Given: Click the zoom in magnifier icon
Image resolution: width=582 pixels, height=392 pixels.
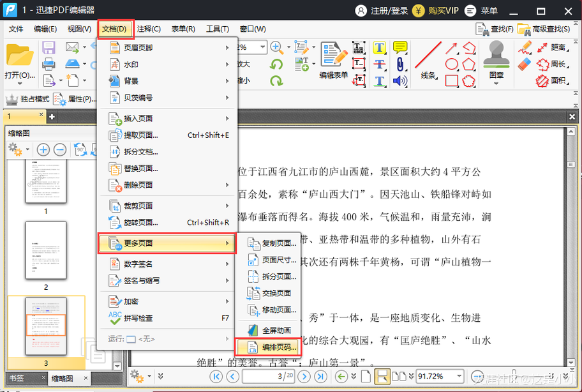Looking at the screenshot, I should pos(276,47).
